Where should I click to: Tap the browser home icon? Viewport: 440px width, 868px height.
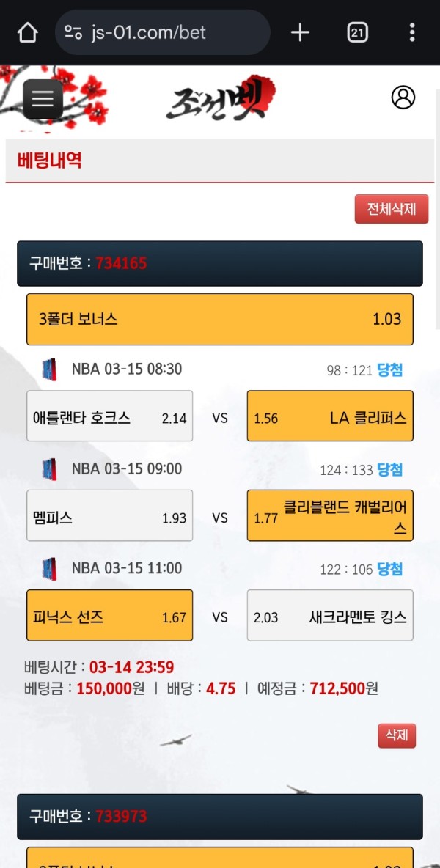[x=27, y=32]
